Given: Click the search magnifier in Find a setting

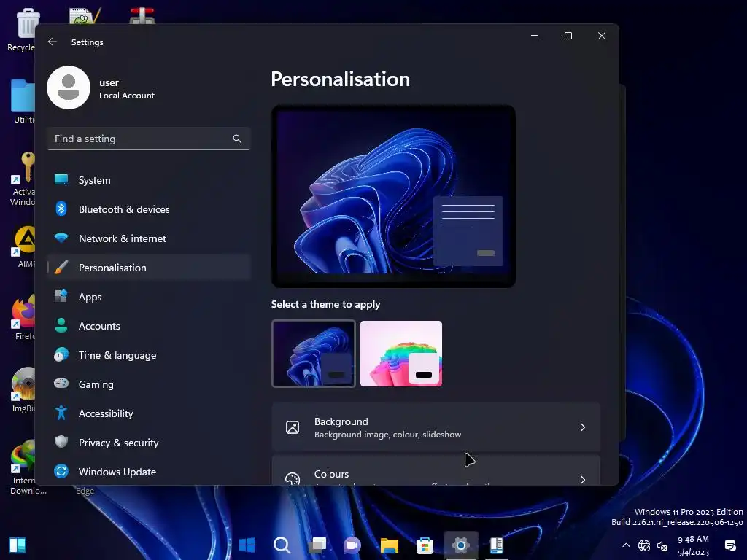Looking at the screenshot, I should [237, 139].
